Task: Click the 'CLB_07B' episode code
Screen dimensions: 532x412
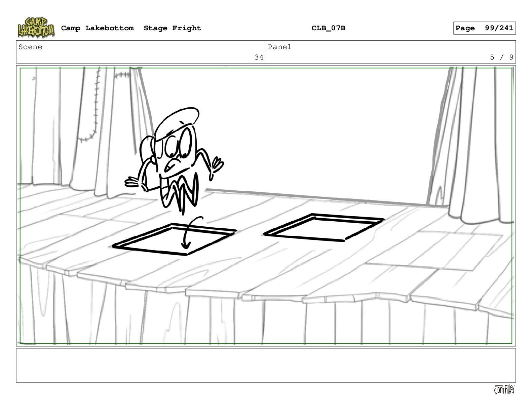Action: [x=328, y=28]
